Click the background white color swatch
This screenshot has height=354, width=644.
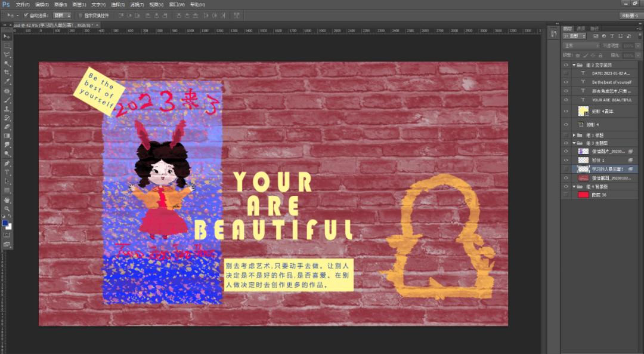pyautogui.click(x=9, y=227)
